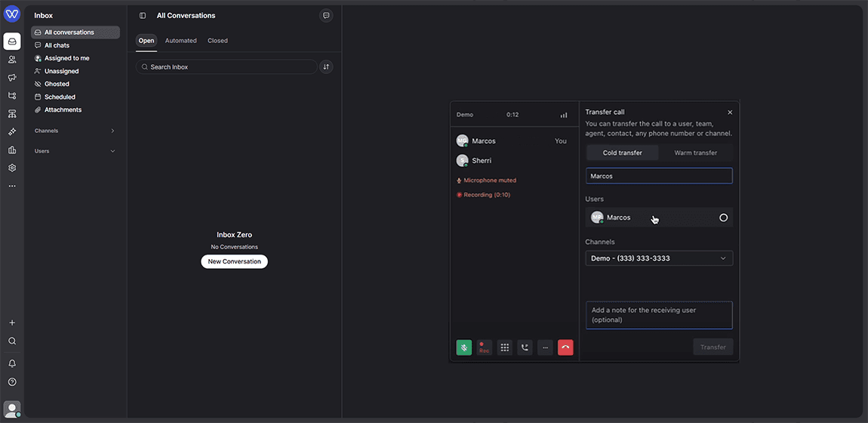The width and height of the screenshot is (868, 423).
Task: Click the Demo label in call header
Action: tap(464, 115)
